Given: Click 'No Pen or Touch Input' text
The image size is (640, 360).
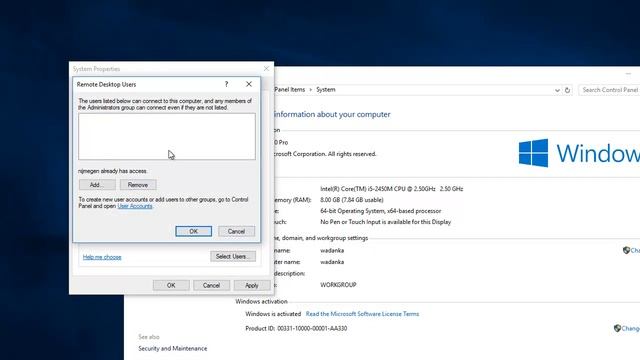Looking at the screenshot, I should [386, 222].
